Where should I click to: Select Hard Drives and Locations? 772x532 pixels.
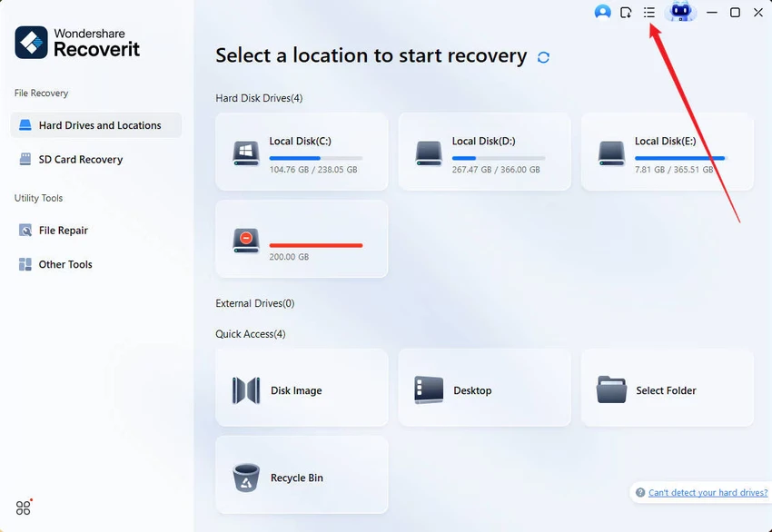tap(96, 125)
